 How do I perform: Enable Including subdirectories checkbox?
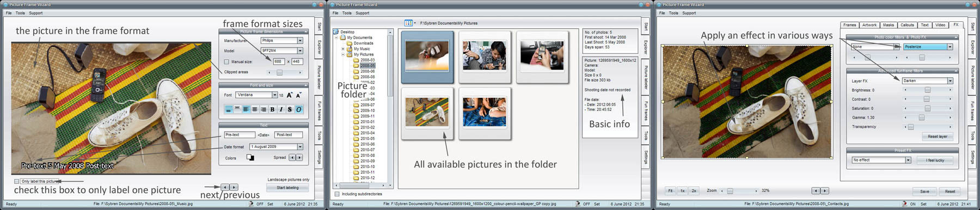tap(337, 194)
